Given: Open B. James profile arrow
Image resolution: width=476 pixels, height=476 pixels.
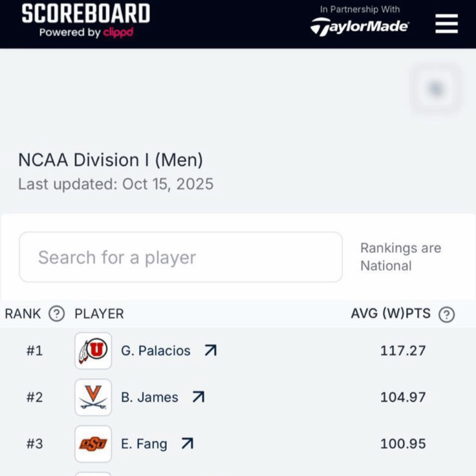Looking at the screenshot, I should [198, 397].
